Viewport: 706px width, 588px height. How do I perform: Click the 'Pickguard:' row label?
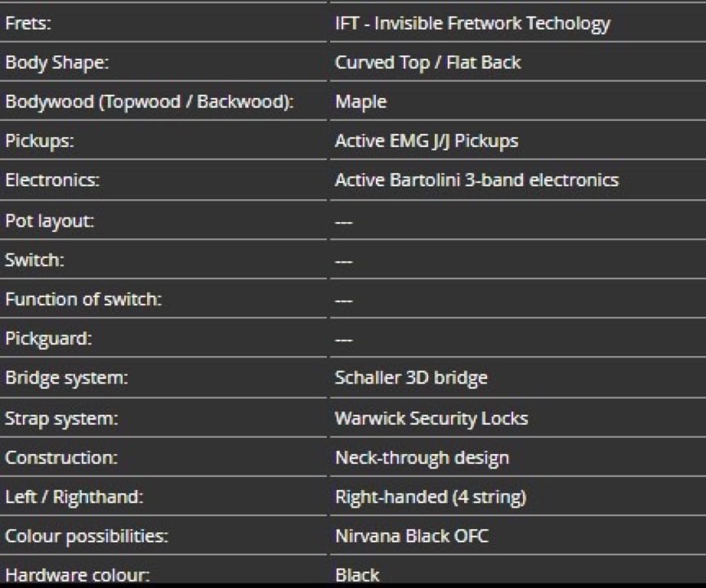48,338
